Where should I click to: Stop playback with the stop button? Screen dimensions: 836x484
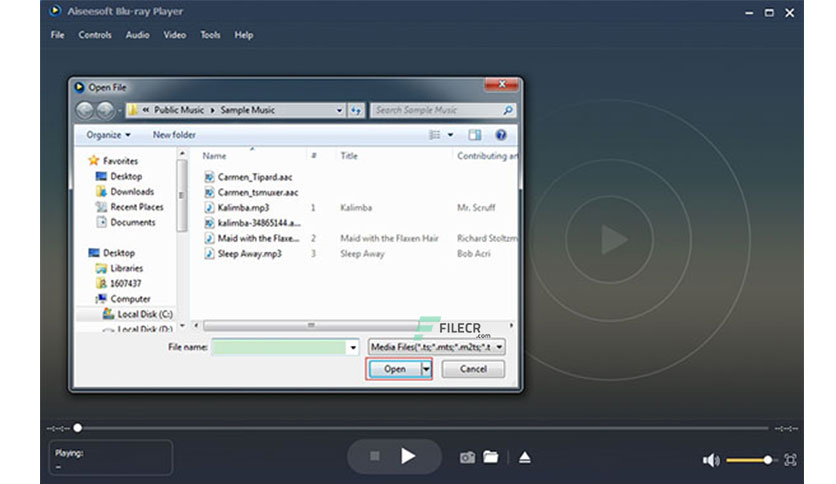(x=375, y=456)
